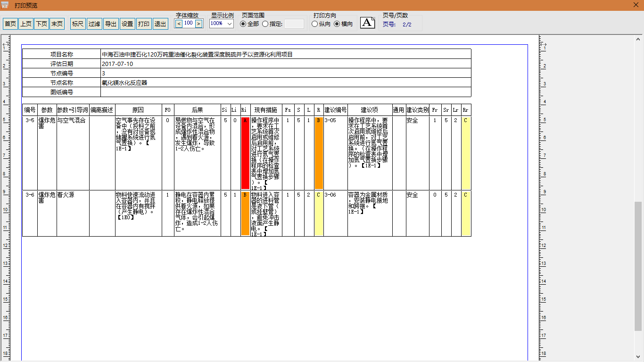Click the font zoom value 100 field
The width and height of the screenshot is (644, 362).
pyautogui.click(x=189, y=23)
